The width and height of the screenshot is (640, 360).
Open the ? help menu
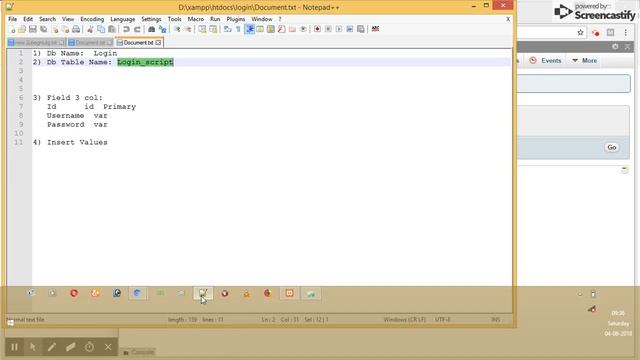click(280, 19)
